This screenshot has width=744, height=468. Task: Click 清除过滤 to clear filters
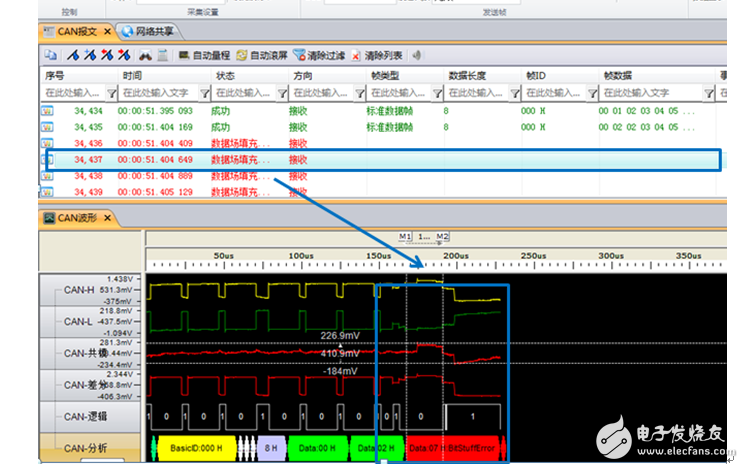click(x=319, y=56)
